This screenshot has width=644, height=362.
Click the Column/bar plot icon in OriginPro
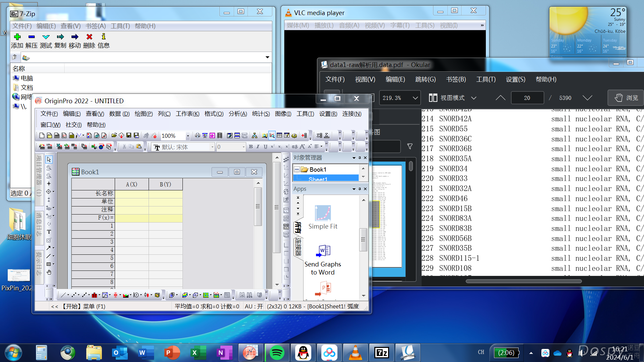pos(94,295)
